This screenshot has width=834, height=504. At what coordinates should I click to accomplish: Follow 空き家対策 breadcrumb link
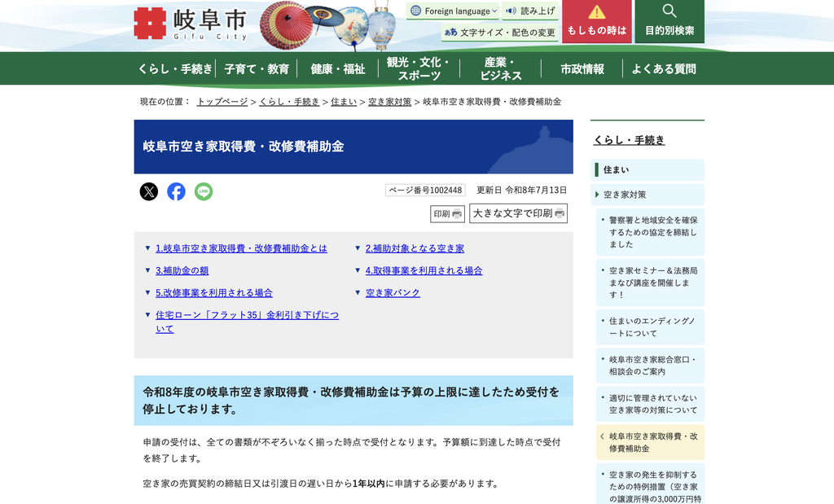click(390, 102)
